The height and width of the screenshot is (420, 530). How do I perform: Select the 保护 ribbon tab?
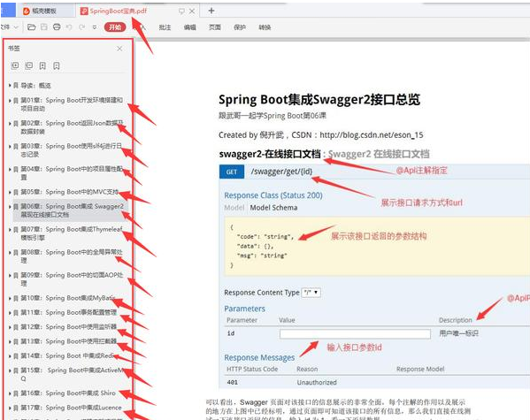point(240,27)
